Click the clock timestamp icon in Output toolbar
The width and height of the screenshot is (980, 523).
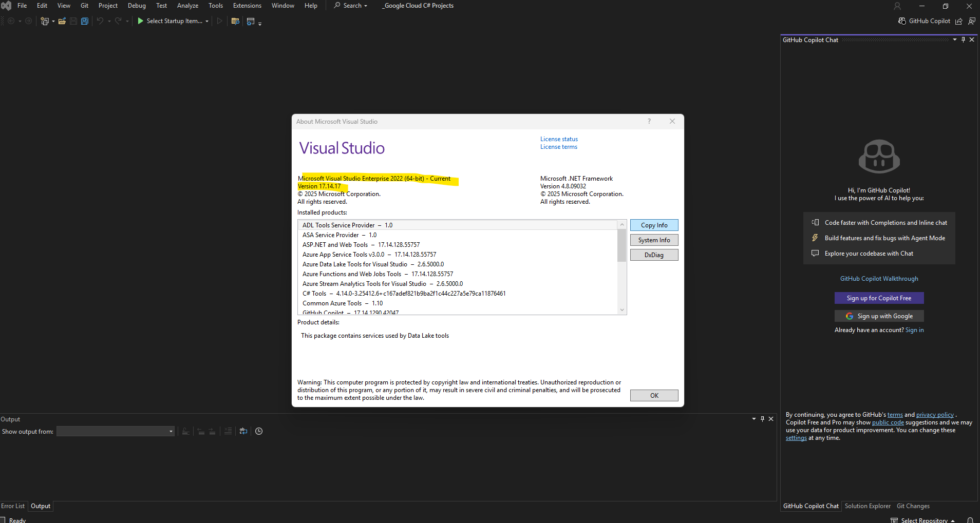tap(259, 431)
